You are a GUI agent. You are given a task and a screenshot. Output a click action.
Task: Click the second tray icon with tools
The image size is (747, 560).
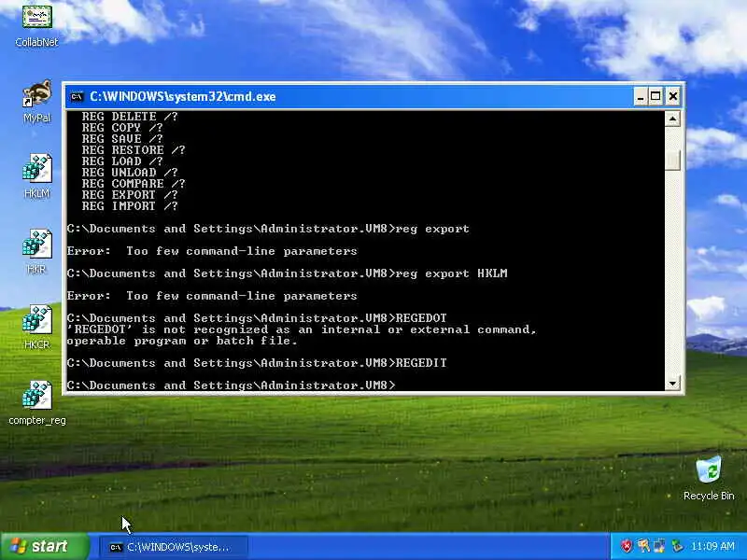tap(643, 546)
